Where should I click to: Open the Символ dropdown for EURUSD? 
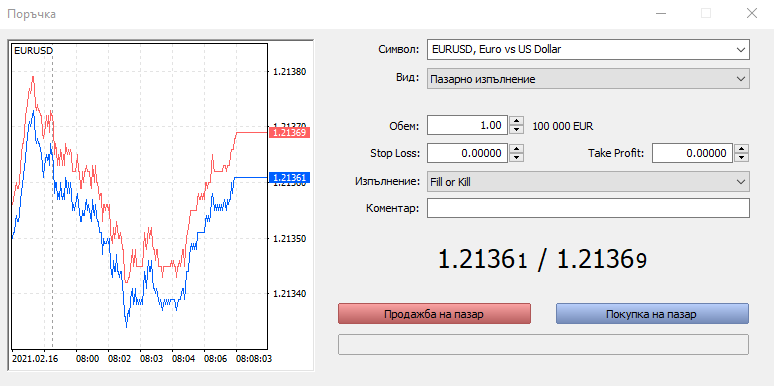(588, 49)
